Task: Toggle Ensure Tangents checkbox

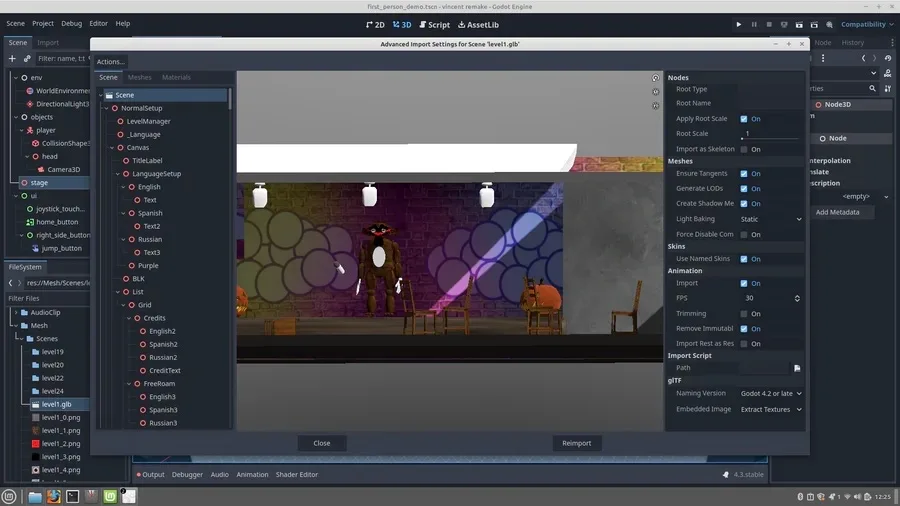Action: coord(744,173)
